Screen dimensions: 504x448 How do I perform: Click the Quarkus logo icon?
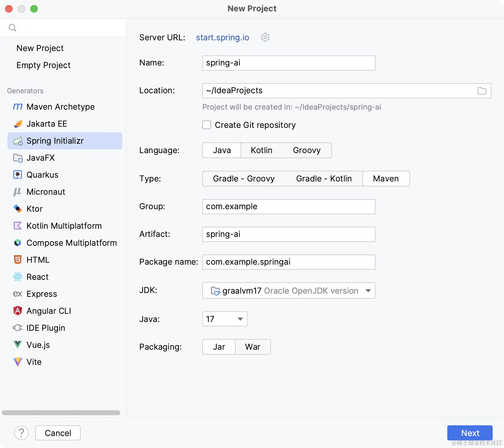[x=18, y=175]
